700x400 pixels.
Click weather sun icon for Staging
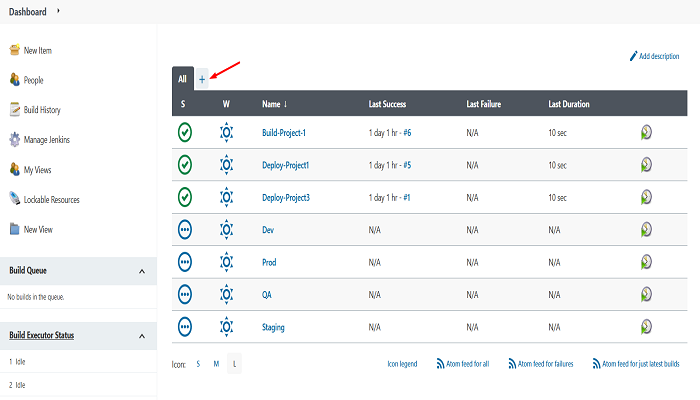tap(226, 327)
